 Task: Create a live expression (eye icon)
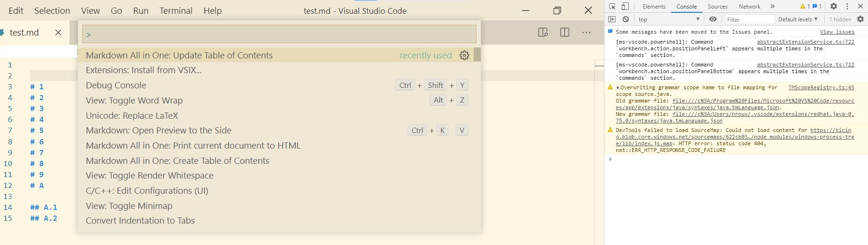(x=713, y=19)
